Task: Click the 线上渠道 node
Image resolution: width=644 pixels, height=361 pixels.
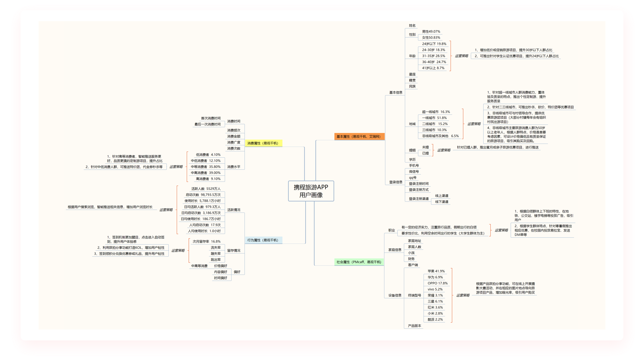Action: (x=442, y=196)
